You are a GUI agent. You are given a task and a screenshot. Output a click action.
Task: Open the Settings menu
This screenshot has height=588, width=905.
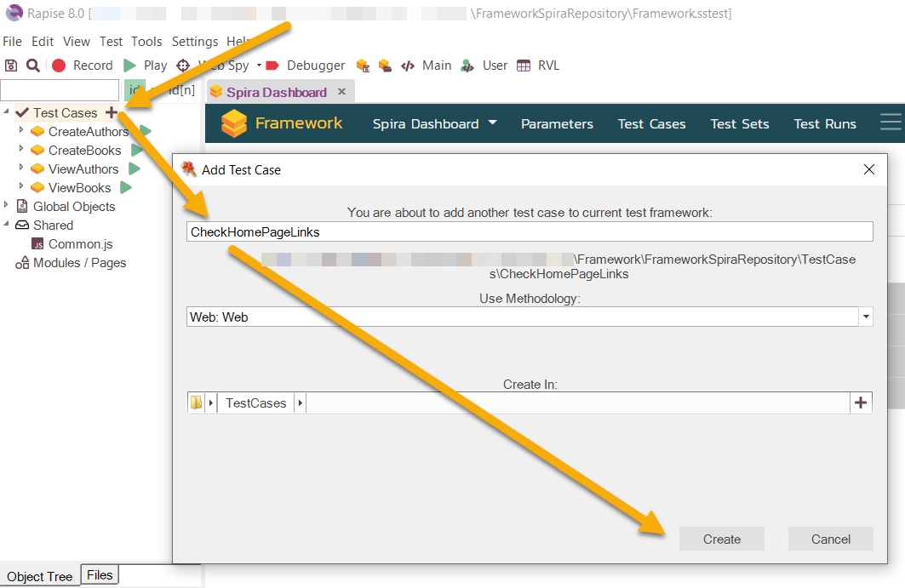(x=195, y=42)
